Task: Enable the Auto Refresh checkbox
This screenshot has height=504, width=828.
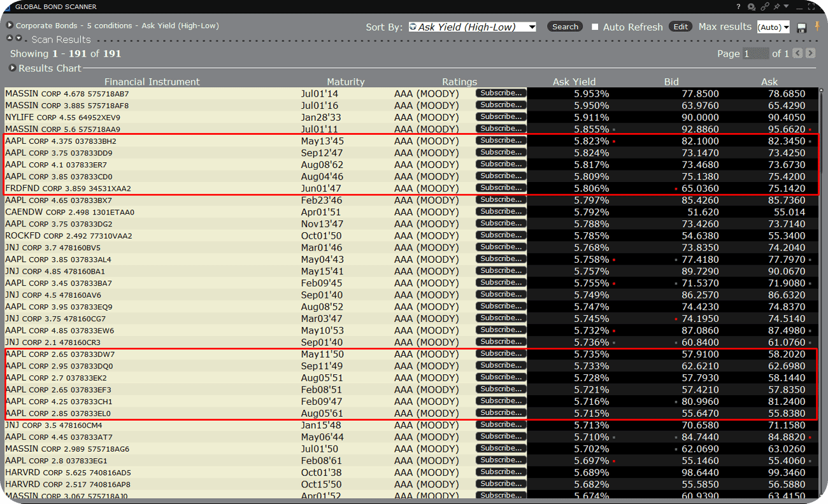Action: (595, 27)
